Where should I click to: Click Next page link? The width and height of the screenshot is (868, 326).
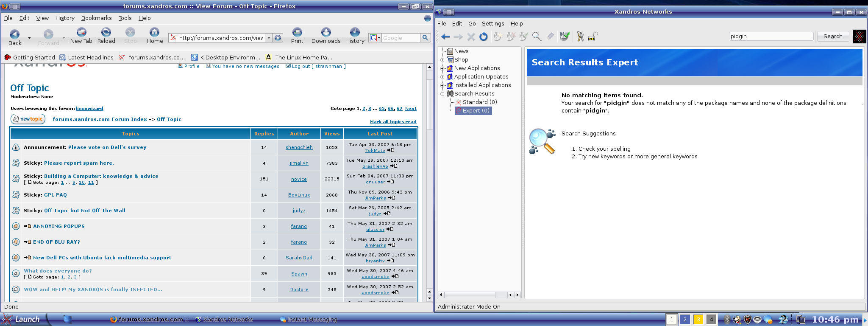pyautogui.click(x=411, y=109)
